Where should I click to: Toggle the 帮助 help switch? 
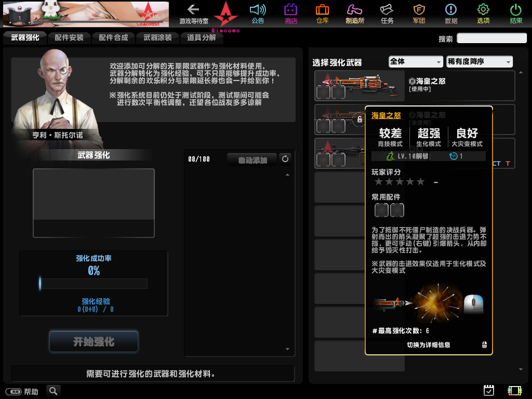pos(14,392)
